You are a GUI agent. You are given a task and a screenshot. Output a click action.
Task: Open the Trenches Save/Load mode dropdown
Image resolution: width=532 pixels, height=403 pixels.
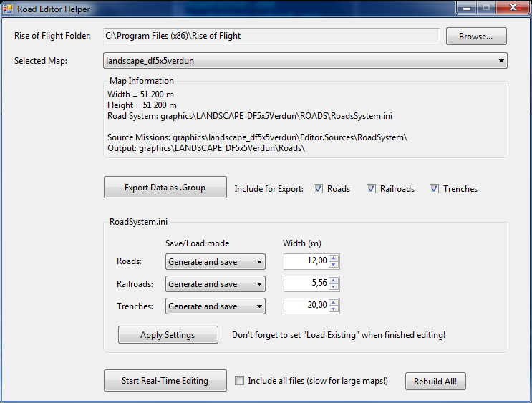pyautogui.click(x=216, y=306)
